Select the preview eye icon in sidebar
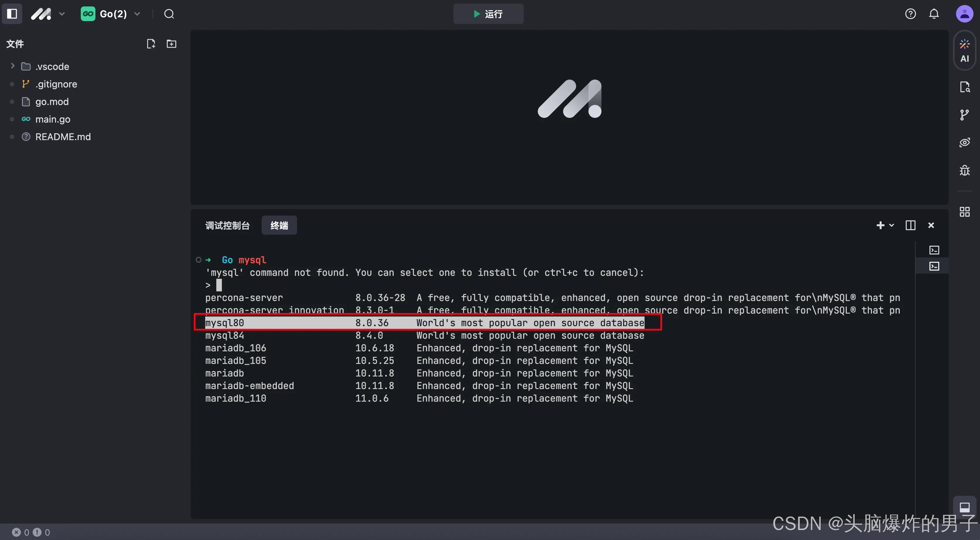980x540 pixels. point(965,142)
